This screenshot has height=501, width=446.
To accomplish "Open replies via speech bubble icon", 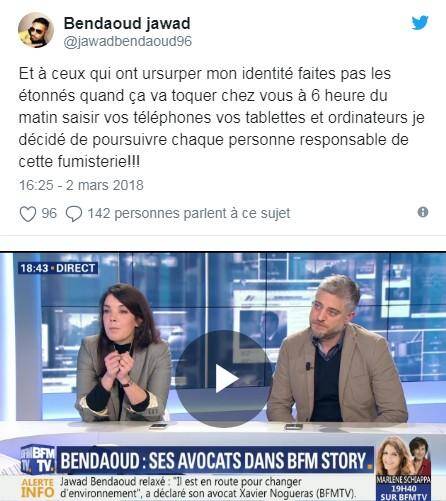I will click(74, 214).
